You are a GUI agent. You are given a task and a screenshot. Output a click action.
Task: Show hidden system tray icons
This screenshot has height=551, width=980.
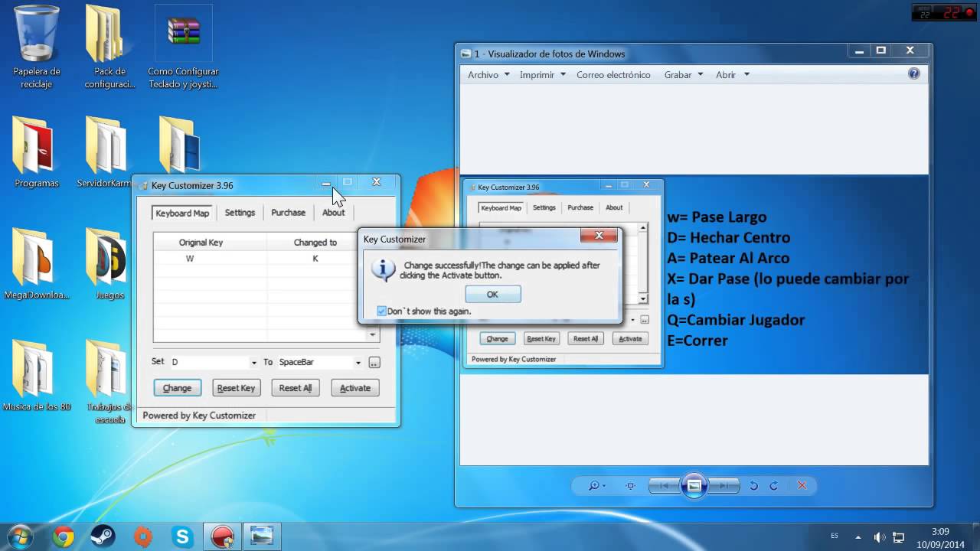pyautogui.click(x=857, y=537)
